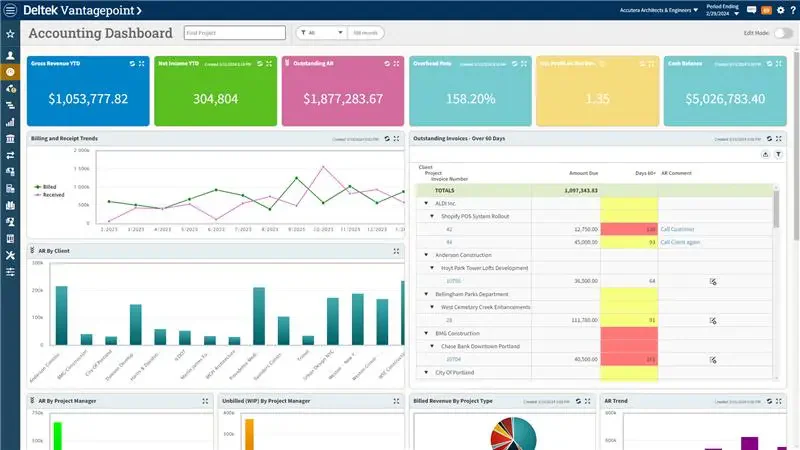800x450 pixels.
Task: Export the Outstanding Invoices table
Action: [765, 155]
